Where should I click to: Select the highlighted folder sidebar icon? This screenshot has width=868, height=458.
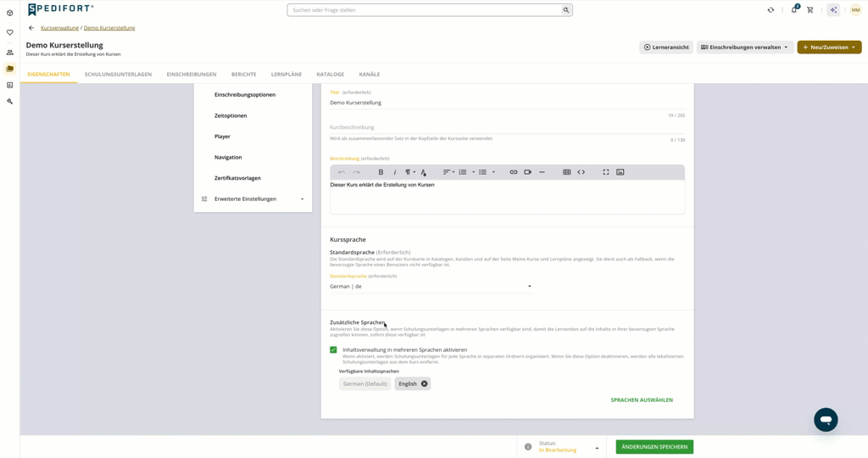9,69
